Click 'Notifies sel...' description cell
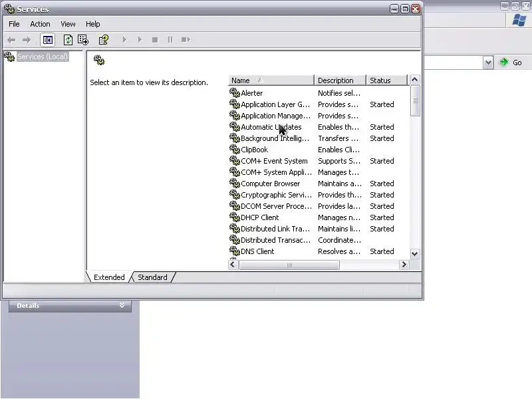 tap(339, 93)
